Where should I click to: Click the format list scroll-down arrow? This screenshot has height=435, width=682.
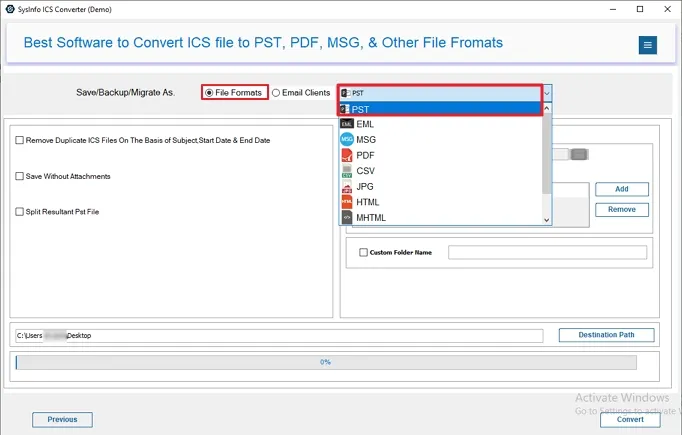click(x=547, y=220)
